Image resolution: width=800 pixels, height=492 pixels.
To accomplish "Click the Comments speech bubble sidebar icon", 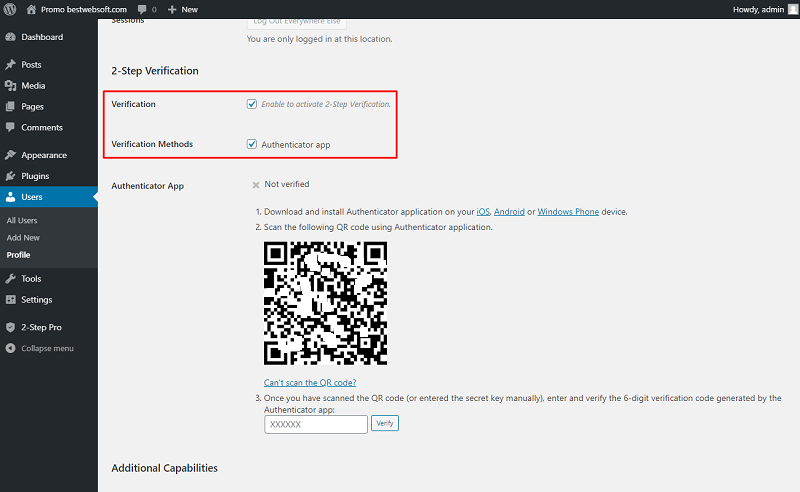I will pos(10,127).
